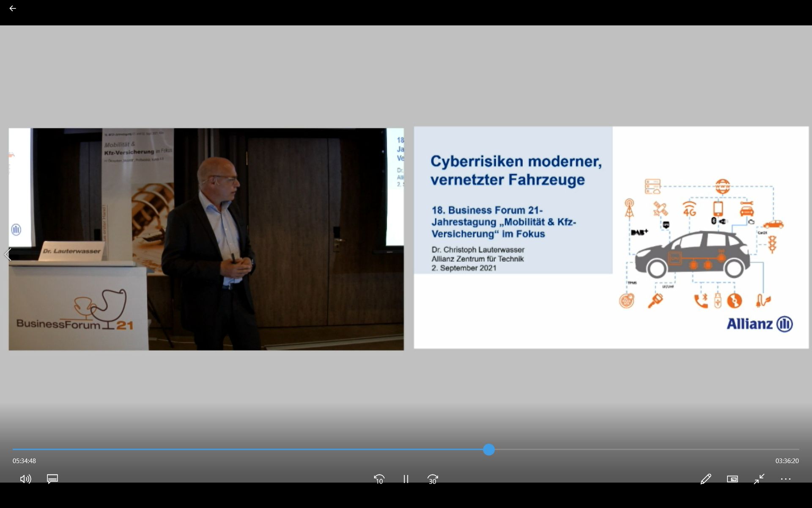
Task: Click the Cyberrisiken slide title text
Action: [516, 170]
